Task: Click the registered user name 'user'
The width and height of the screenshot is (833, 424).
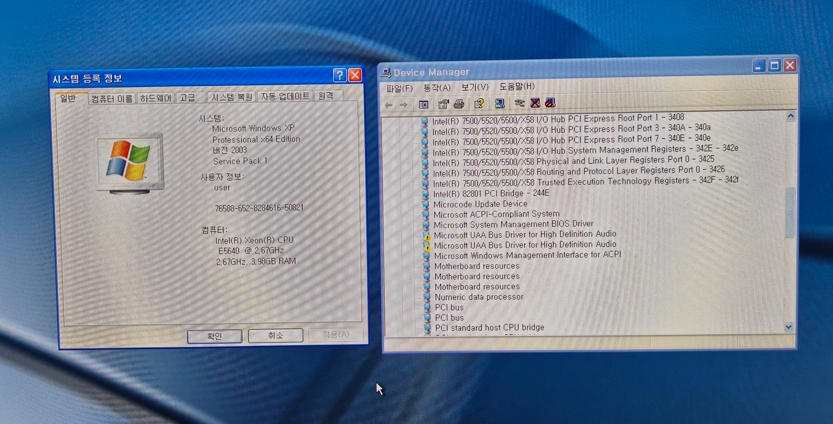Action: [x=222, y=188]
